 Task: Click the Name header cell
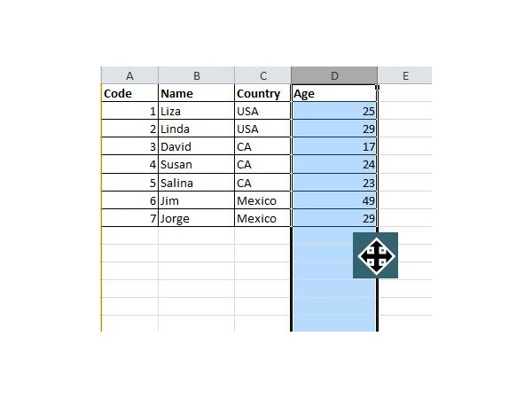pyautogui.click(x=197, y=93)
